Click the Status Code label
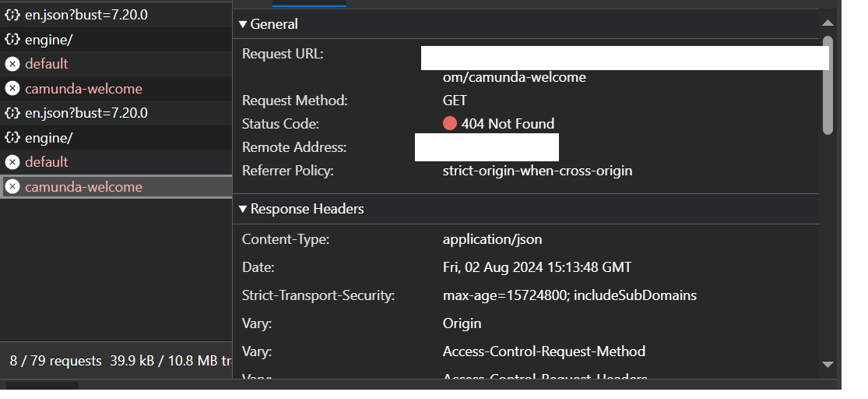The image size is (868, 399). (280, 124)
